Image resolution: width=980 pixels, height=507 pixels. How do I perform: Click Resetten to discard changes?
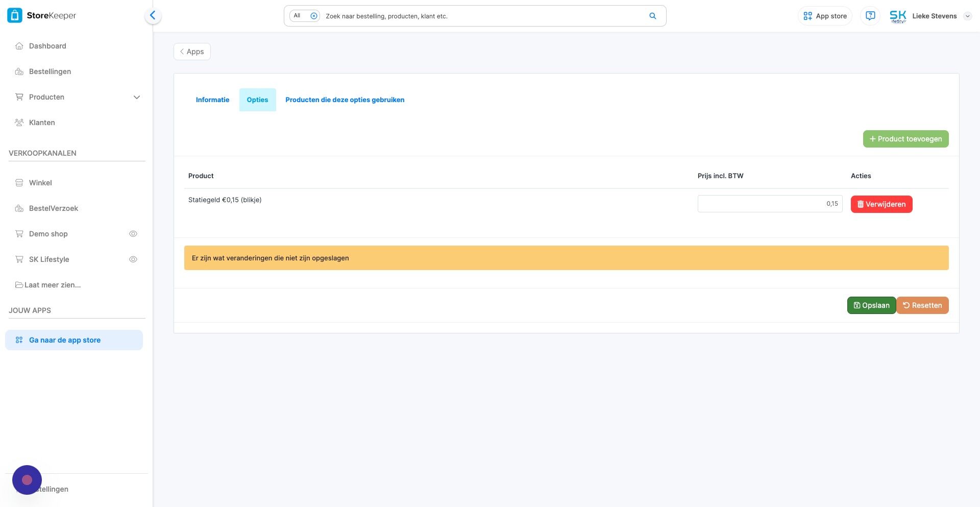coord(922,305)
